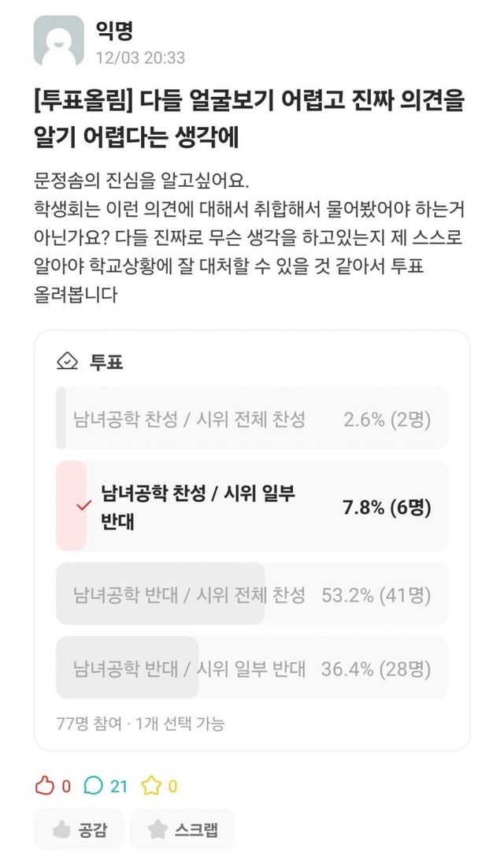The width and height of the screenshot is (504, 860).
Task: Click the anonymous profile avatar icon
Action: click(58, 41)
